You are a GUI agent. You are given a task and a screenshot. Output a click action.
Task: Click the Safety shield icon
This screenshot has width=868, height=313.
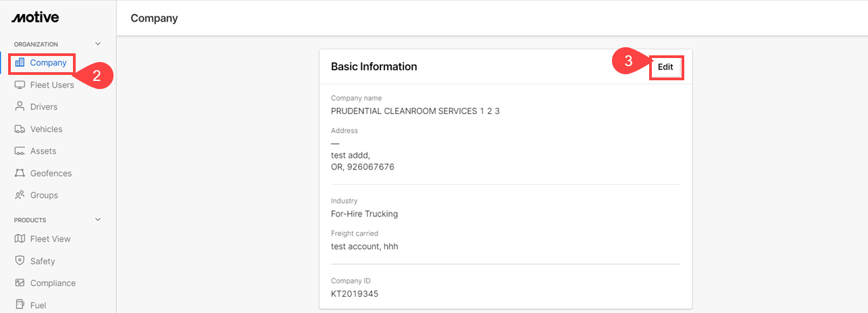coord(20,261)
